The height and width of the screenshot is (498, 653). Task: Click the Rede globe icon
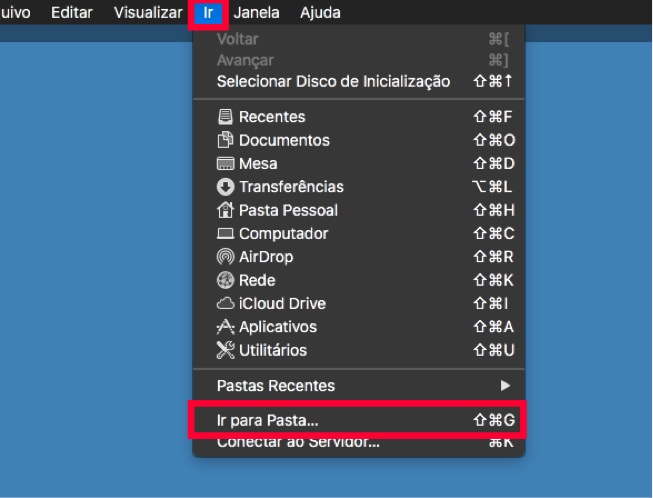coord(225,280)
